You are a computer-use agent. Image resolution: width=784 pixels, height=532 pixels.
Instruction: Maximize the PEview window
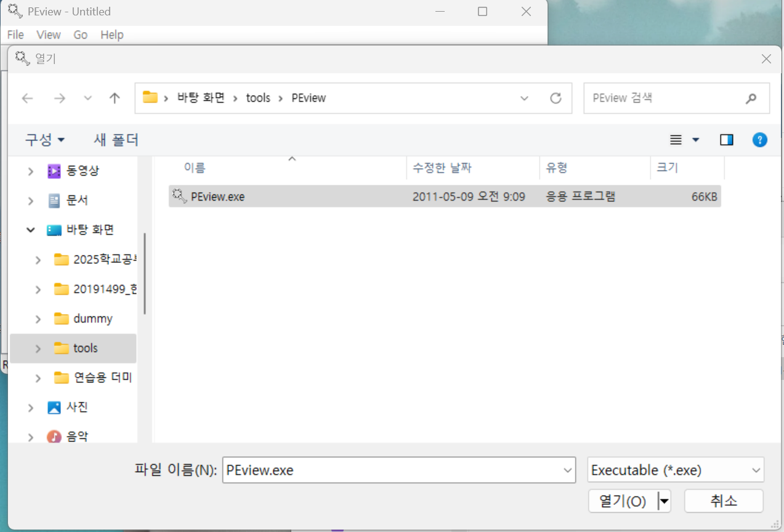tap(483, 12)
